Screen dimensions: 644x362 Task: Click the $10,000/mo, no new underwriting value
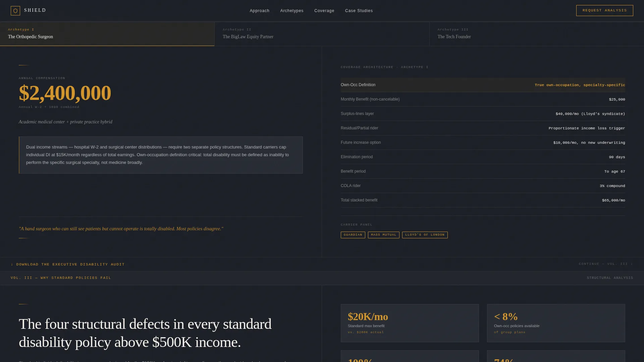(x=589, y=143)
